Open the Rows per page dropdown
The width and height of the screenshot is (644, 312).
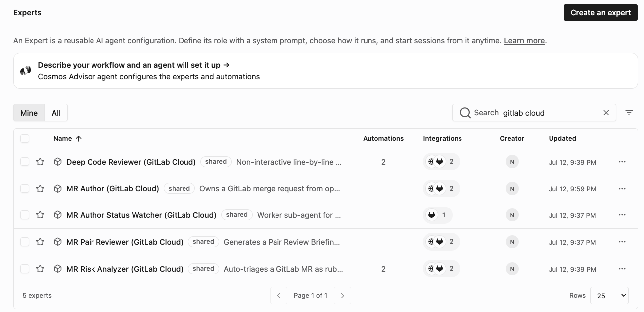tap(609, 295)
